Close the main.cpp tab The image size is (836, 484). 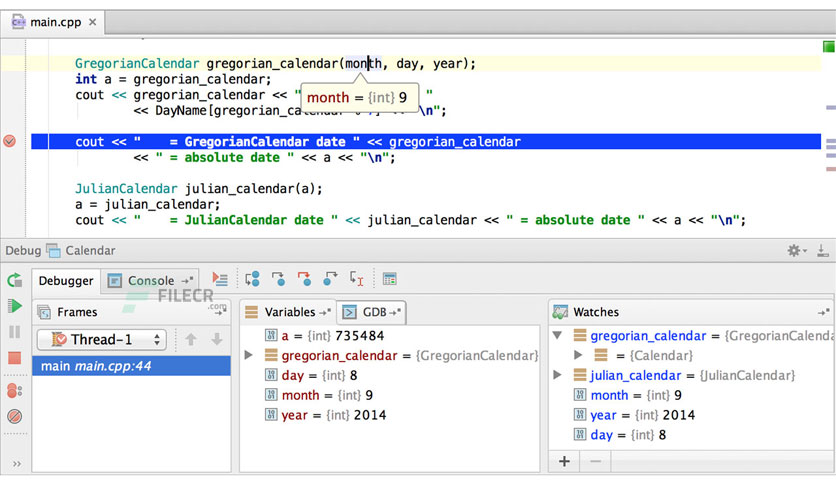(93, 22)
